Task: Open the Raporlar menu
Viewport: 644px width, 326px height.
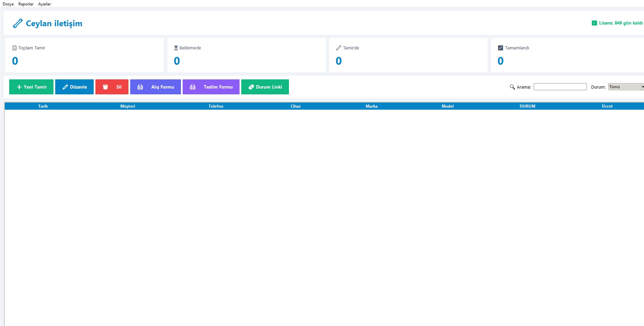Action: [x=26, y=4]
